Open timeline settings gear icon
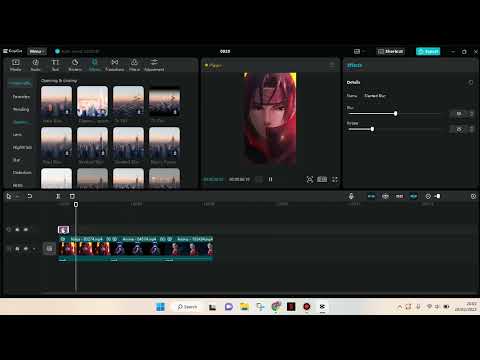Viewport: 480px width, 360px height. 473,196
